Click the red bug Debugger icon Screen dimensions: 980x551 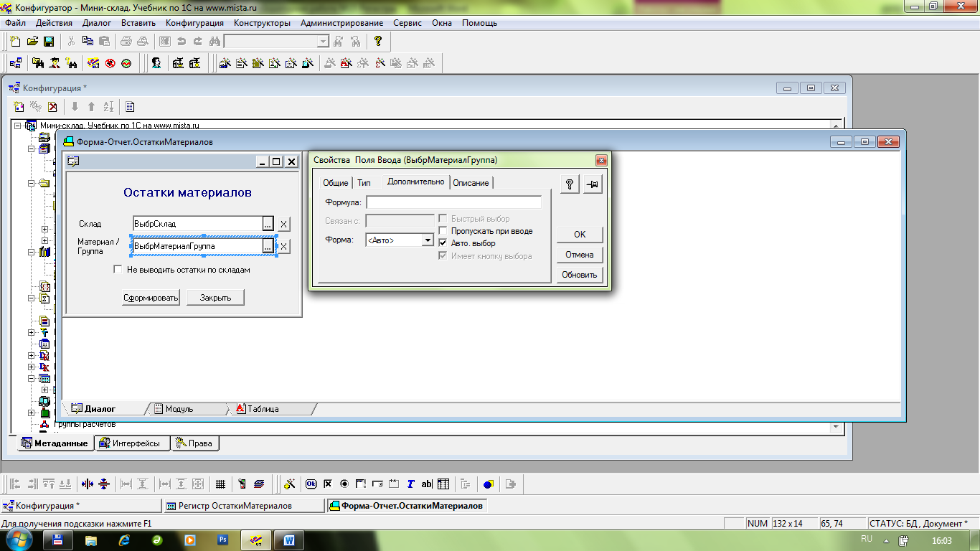110,63
